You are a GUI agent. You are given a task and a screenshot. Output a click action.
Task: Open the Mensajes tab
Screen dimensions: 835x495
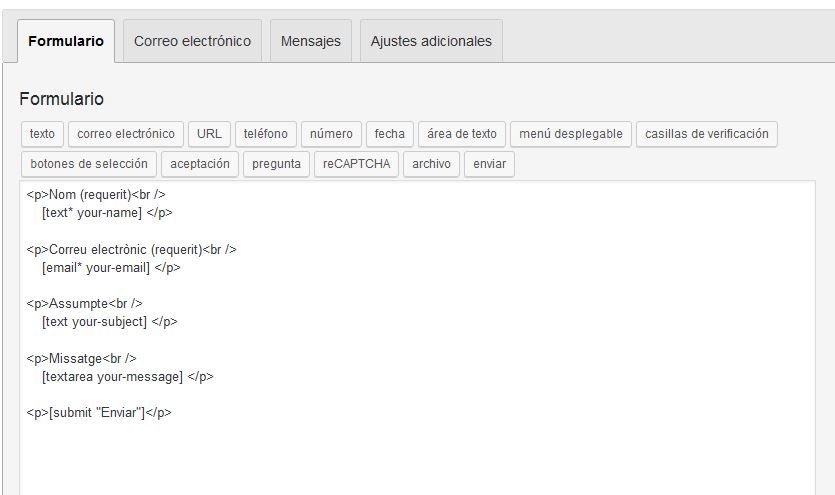(310, 41)
